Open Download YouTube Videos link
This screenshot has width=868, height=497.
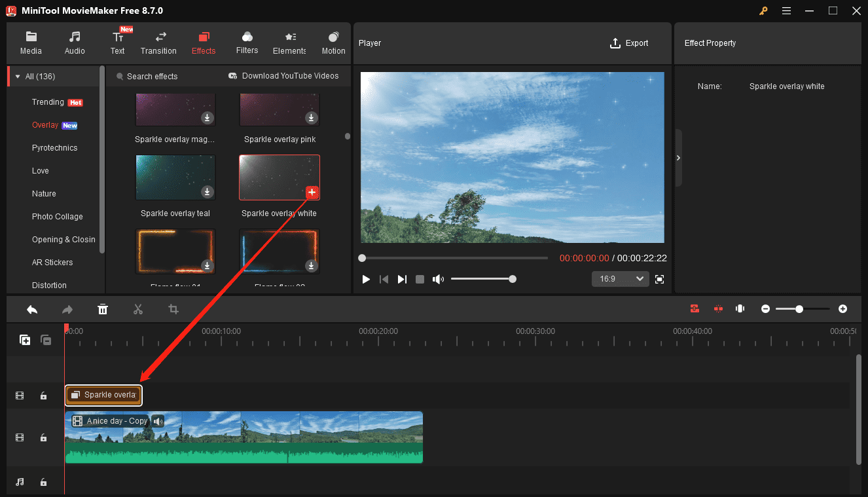(283, 76)
